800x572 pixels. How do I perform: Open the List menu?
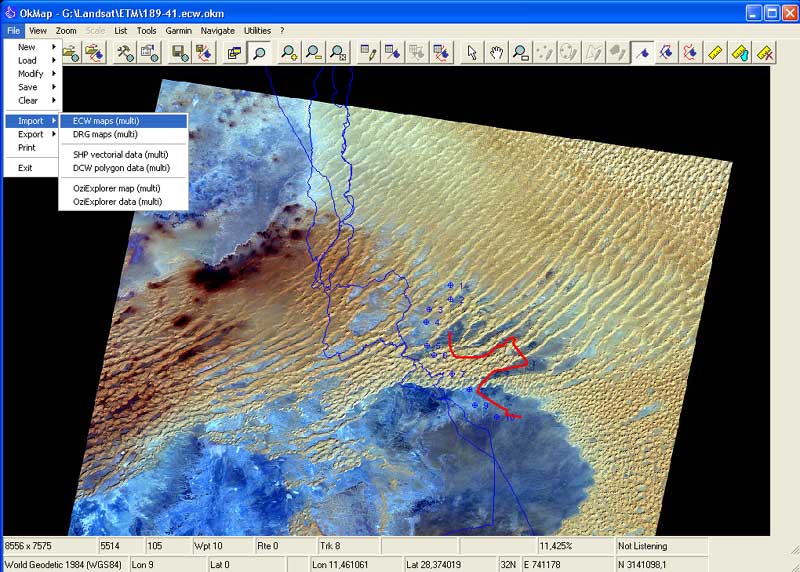coord(120,31)
